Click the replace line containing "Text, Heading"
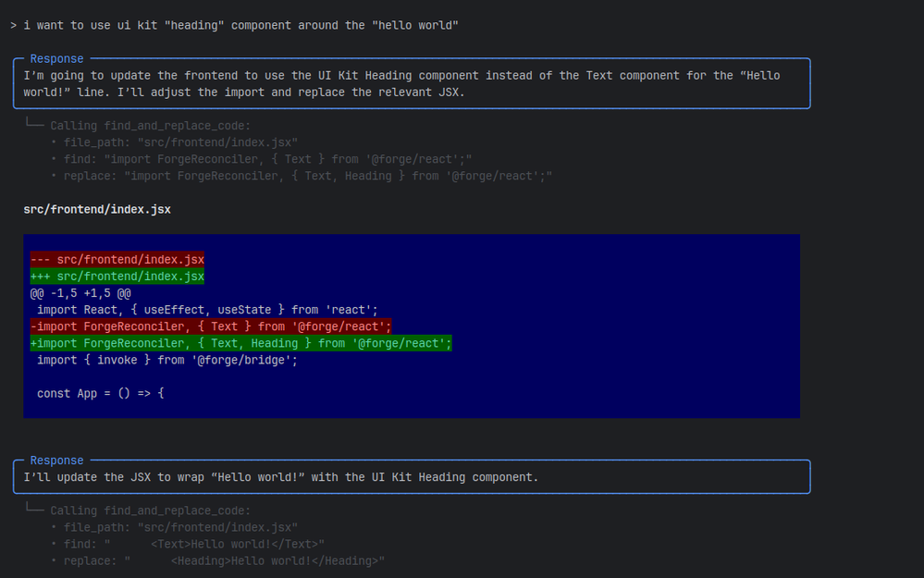 (x=307, y=176)
